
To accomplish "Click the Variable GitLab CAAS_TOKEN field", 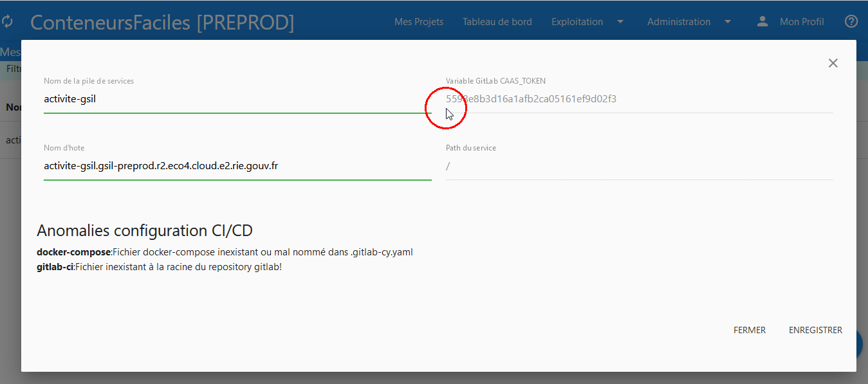I will click(638, 99).
